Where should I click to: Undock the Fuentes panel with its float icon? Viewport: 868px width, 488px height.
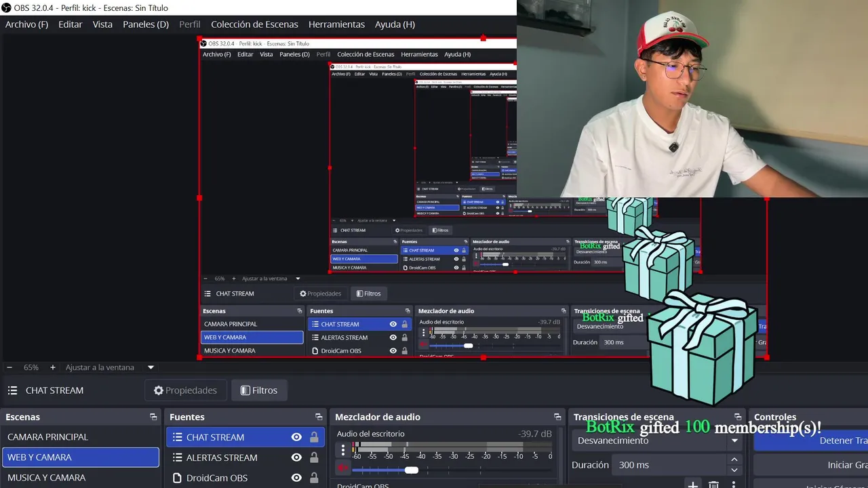(x=319, y=417)
